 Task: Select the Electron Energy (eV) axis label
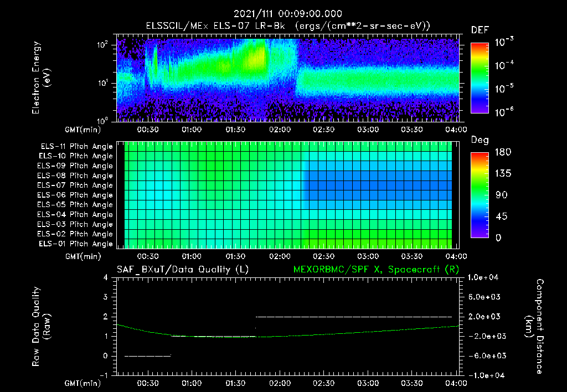(41, 78)
